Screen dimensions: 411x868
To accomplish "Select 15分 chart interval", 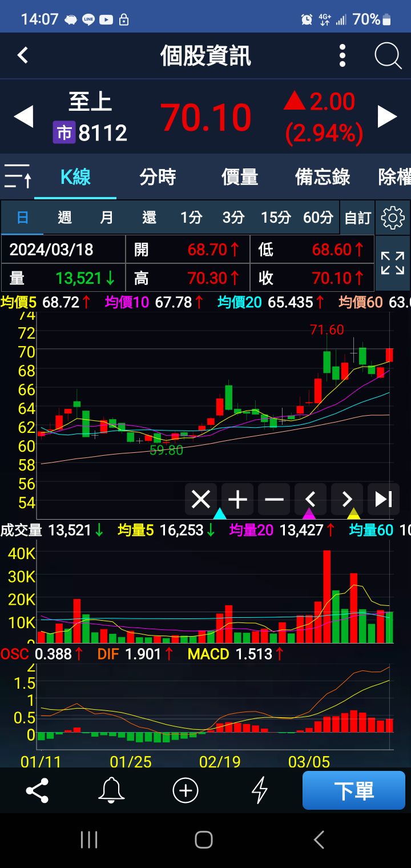I will pyautogui.click(x=276, y=218).
